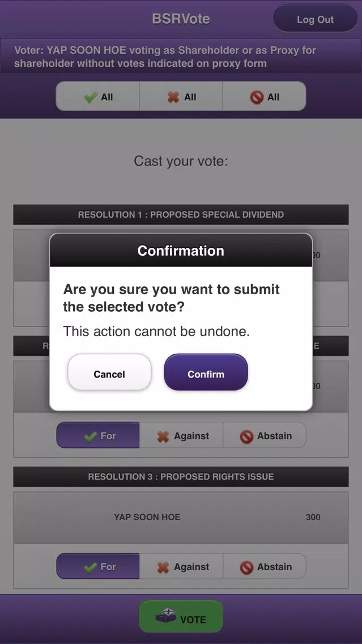Tap the ballot box VOTE button
The width and height of the screenshot is (362, 644).
[181, 616]
